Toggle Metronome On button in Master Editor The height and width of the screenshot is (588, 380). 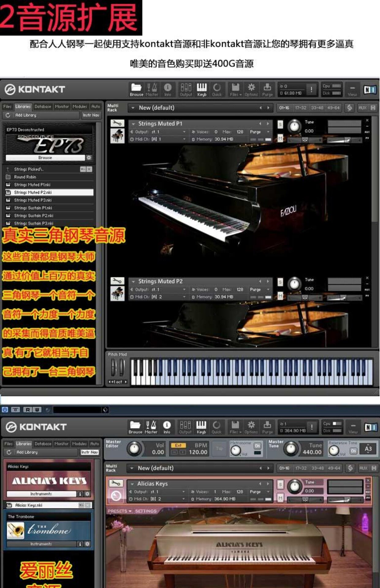pos(257,446)
